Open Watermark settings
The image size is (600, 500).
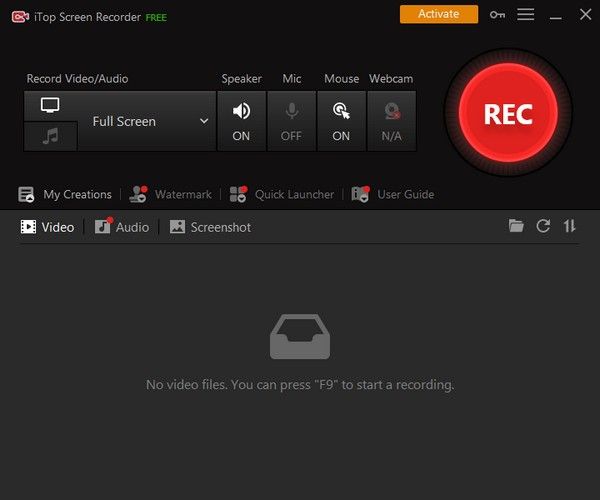tap(170, 194)
